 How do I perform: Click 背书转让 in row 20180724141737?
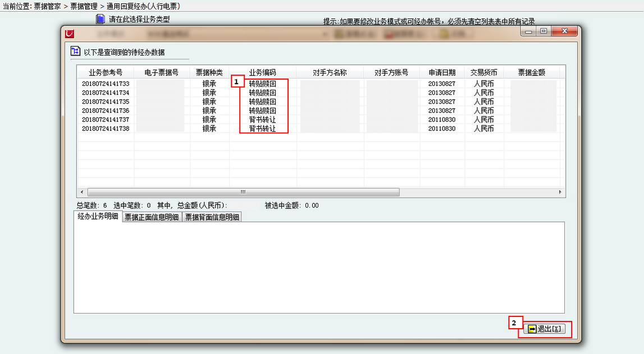262,120
